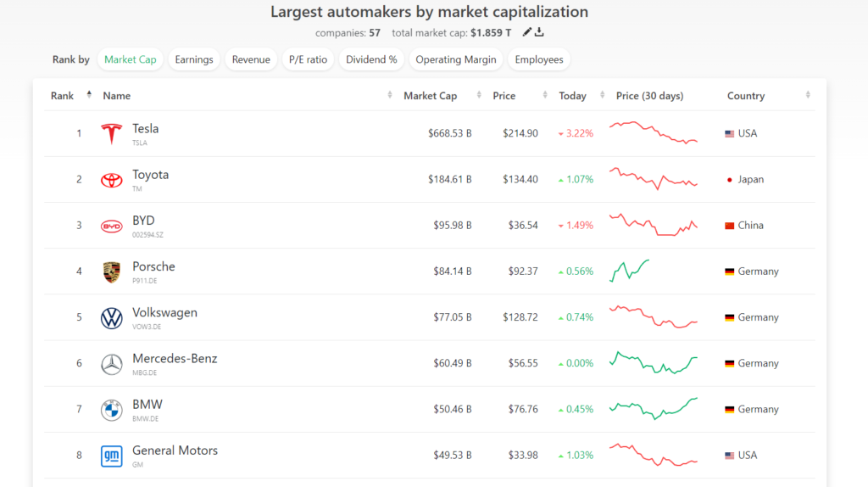Rank by Earnings tab

[193, 59]
